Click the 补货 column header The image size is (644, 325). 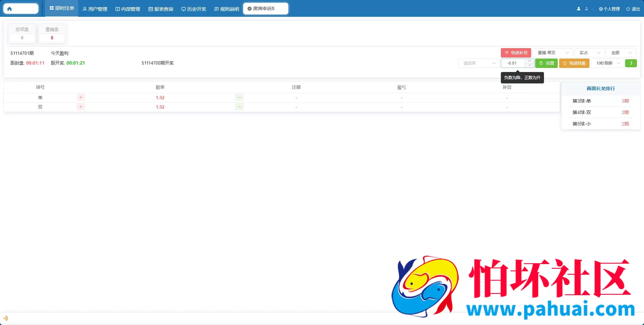pyautogui.click(x=507, y=87)
